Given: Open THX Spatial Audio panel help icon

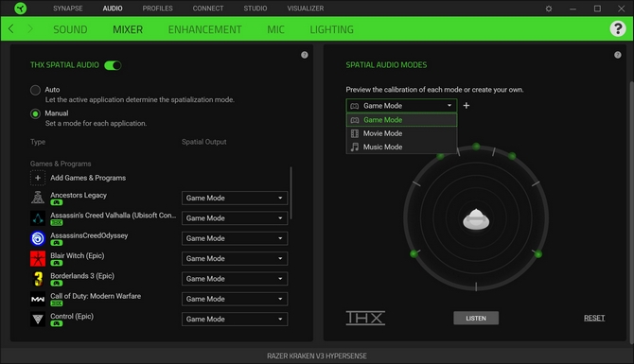Looking at the screenshot, I should point(305,55).
